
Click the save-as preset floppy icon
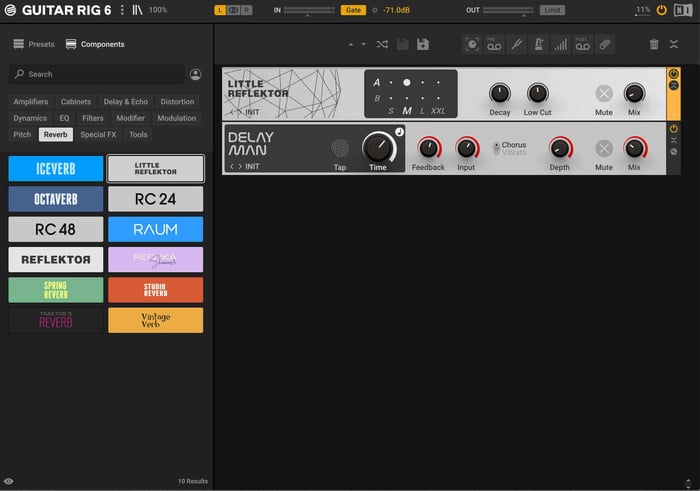(x=423, y=44)
